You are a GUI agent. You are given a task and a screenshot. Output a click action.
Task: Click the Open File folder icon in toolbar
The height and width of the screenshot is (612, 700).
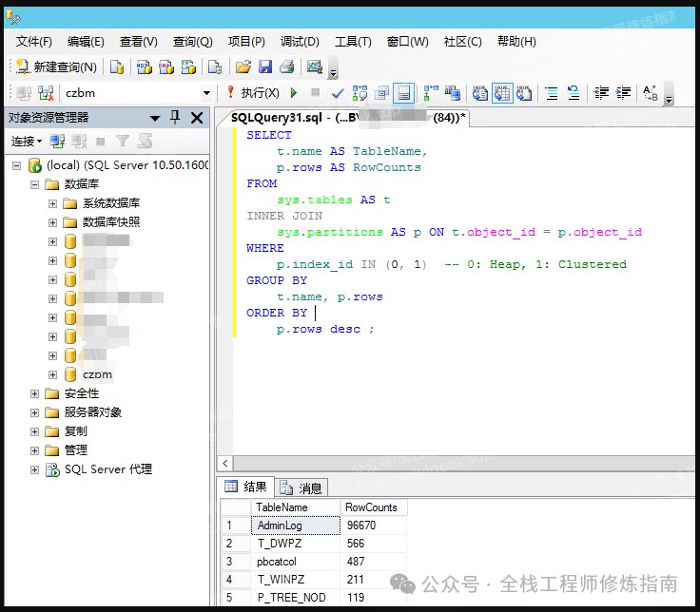243,67
